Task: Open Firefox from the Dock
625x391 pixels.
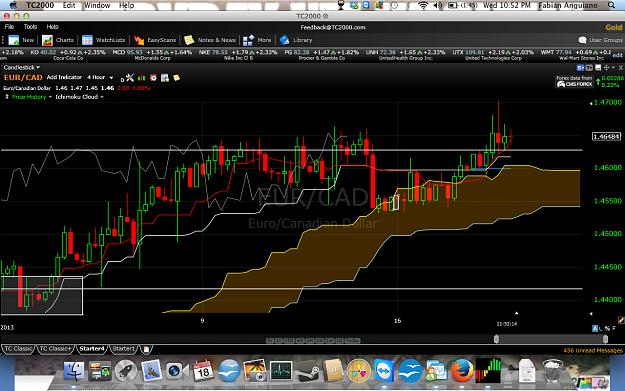Action: point(462,371)
